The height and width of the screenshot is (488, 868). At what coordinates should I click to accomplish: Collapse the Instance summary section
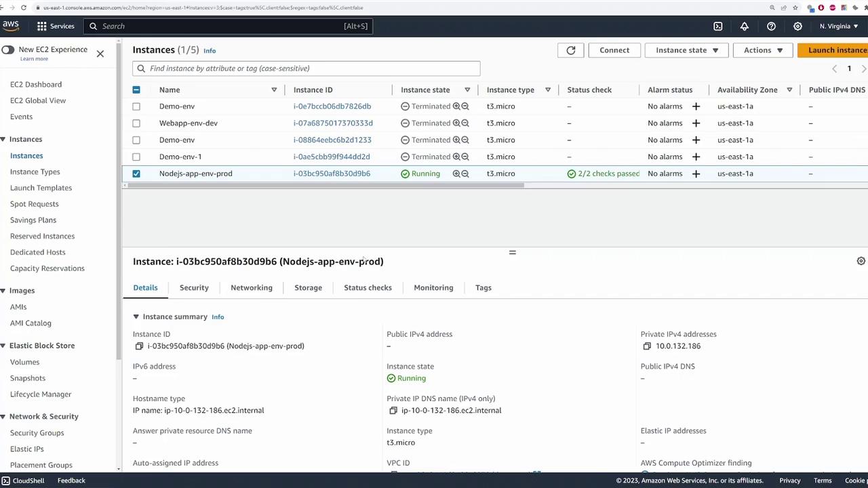[136, 317]
